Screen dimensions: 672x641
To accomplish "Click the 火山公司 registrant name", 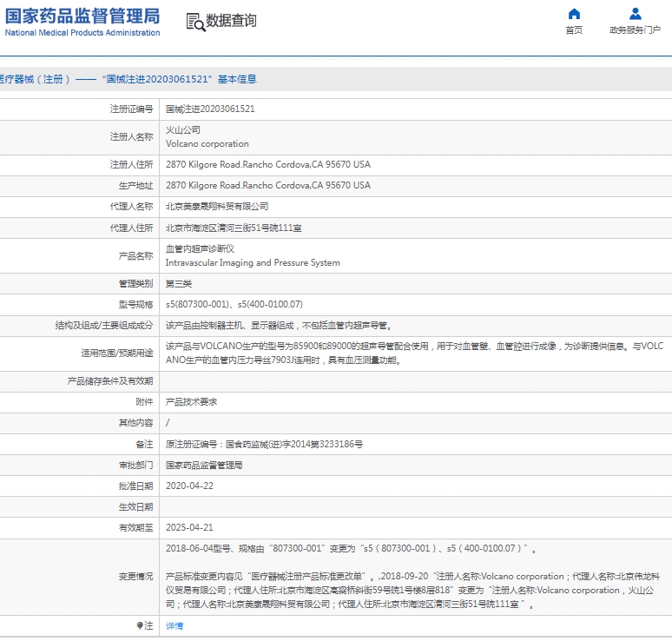I will (x=183, y=130).
